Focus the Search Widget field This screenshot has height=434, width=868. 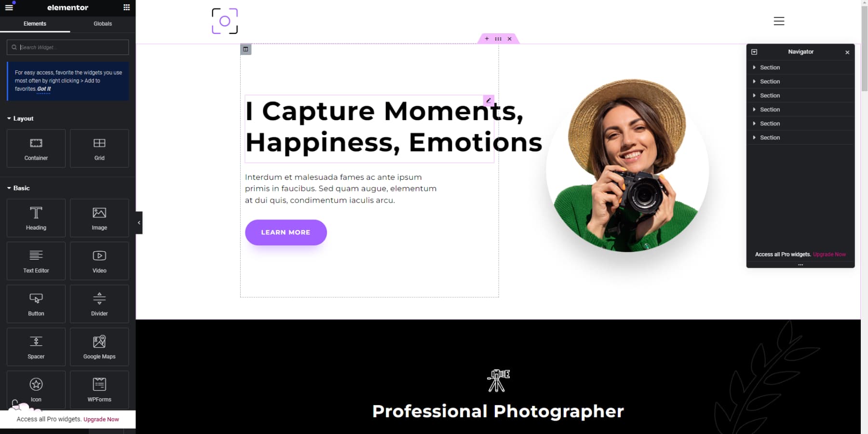[x=68, y=47]
